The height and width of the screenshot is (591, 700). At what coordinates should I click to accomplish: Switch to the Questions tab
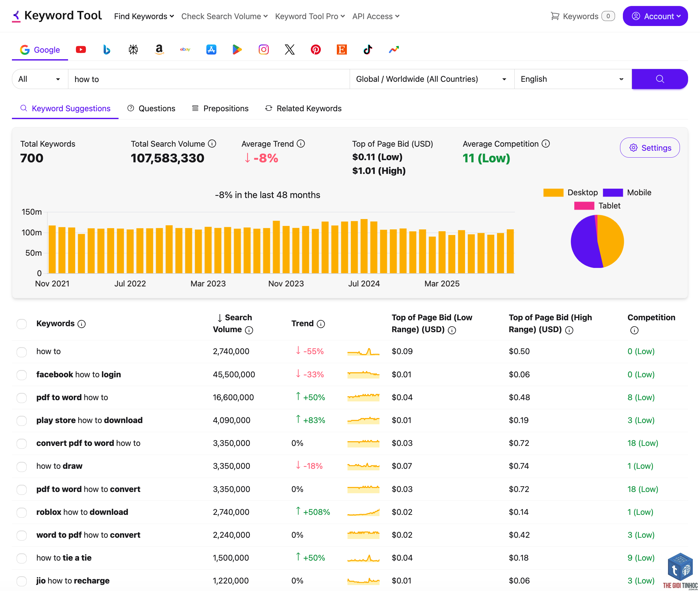coord(151,108)
